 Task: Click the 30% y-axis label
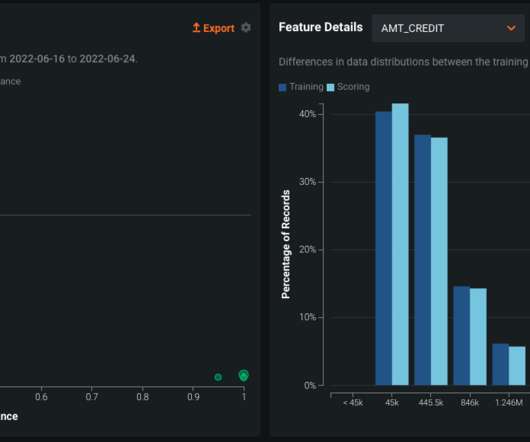[x=307, y=182]
